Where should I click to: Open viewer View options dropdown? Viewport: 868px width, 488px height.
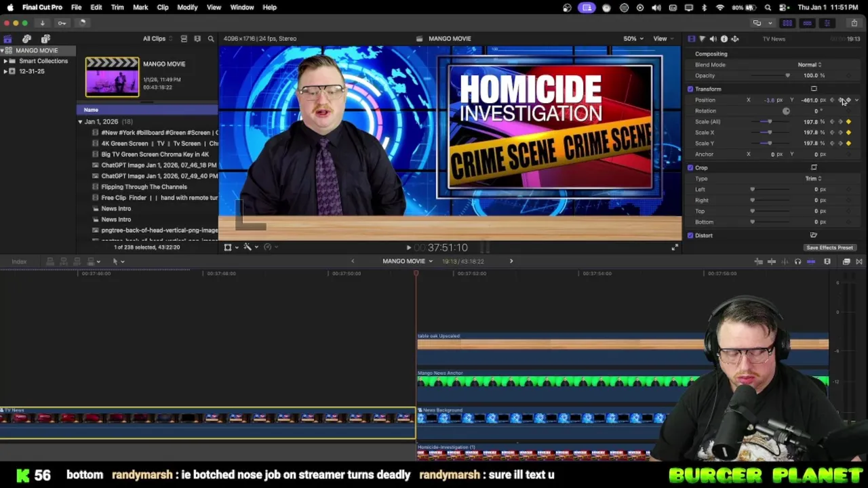(x=663, y=39)
